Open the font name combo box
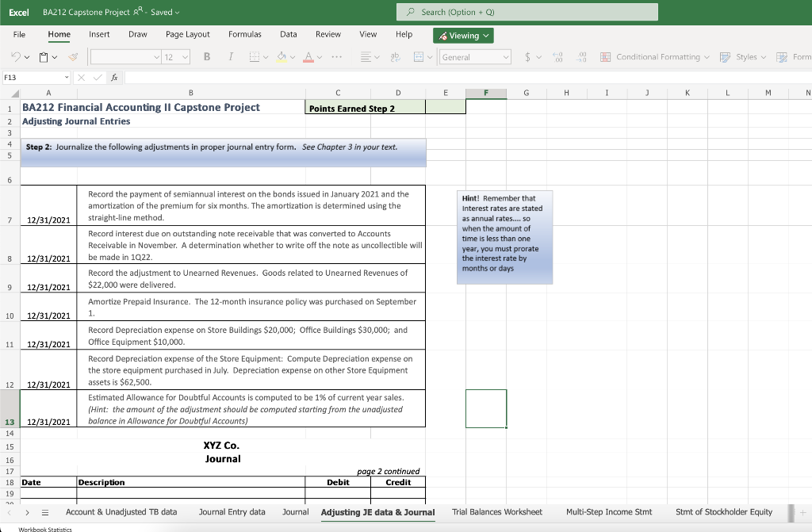 125,57
